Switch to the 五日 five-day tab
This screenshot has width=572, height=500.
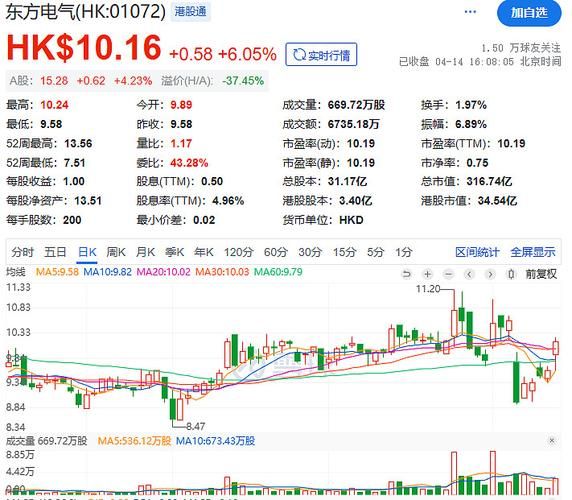(55, 252)
